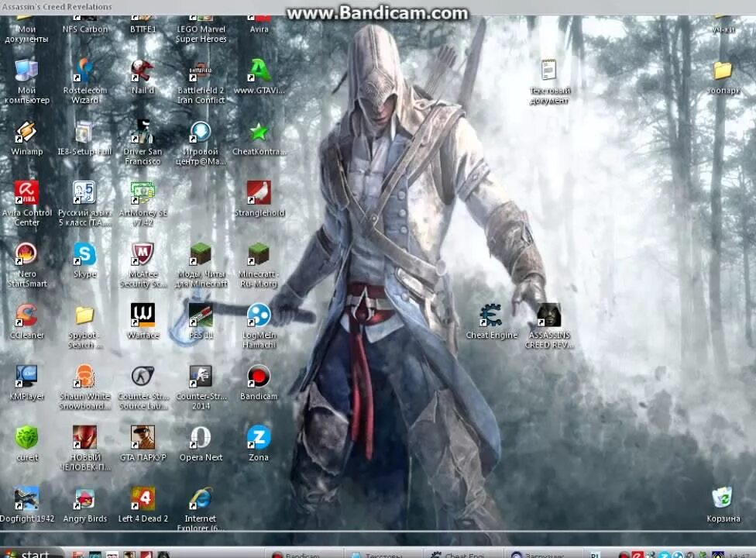
Task: Open the Angry Birds shortcut
Action: point(85,498)
